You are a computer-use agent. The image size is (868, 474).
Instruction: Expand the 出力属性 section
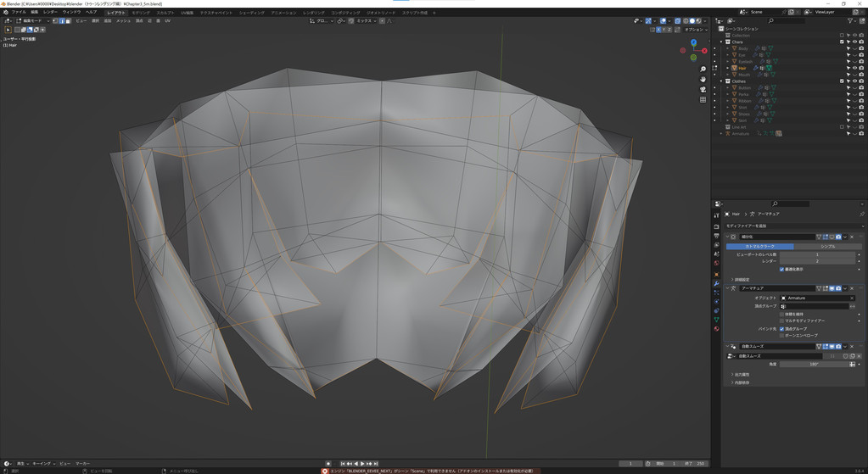pos(741,375)
